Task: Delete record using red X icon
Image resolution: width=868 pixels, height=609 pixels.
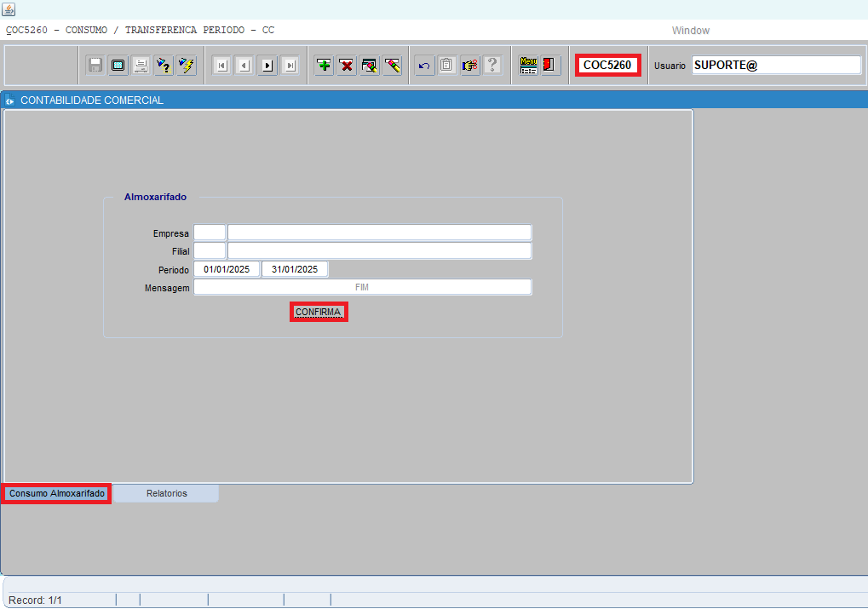Action: (x=347, y=66)
